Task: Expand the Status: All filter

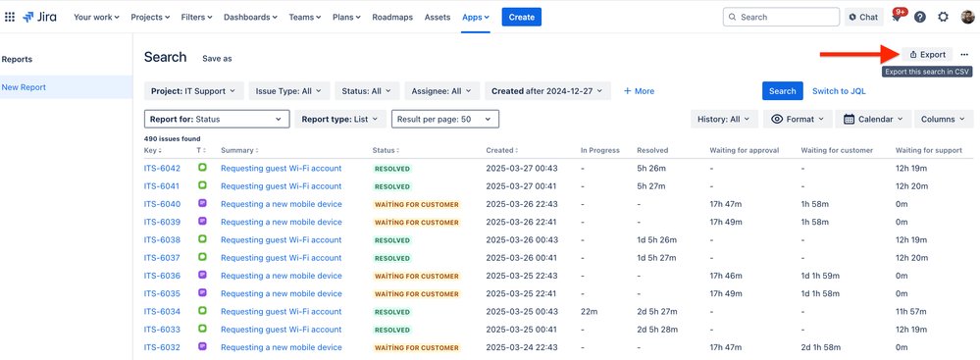Action: pos(367,91)
